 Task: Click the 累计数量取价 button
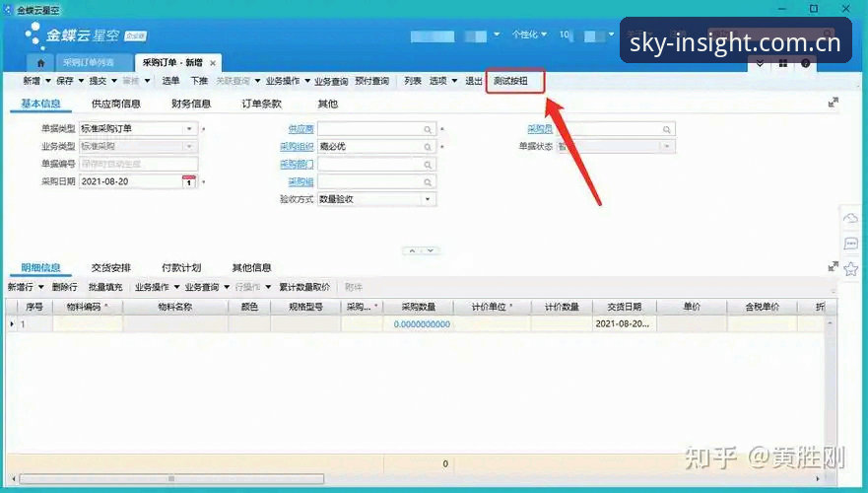point(304,287)
